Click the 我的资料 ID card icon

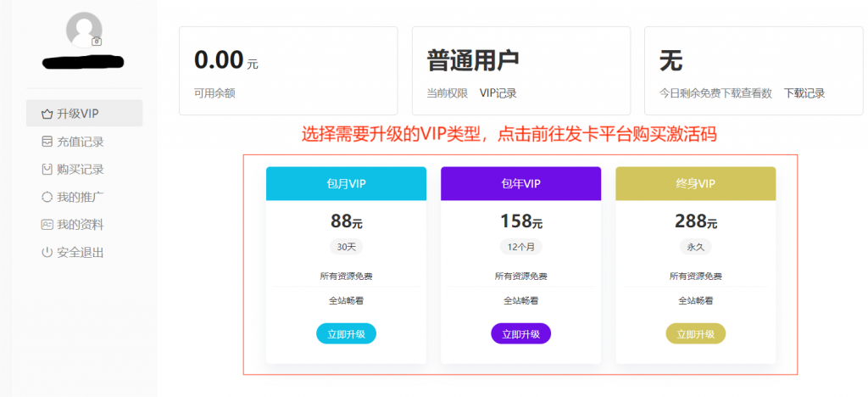pyautogui.click(x=47, y=225)
